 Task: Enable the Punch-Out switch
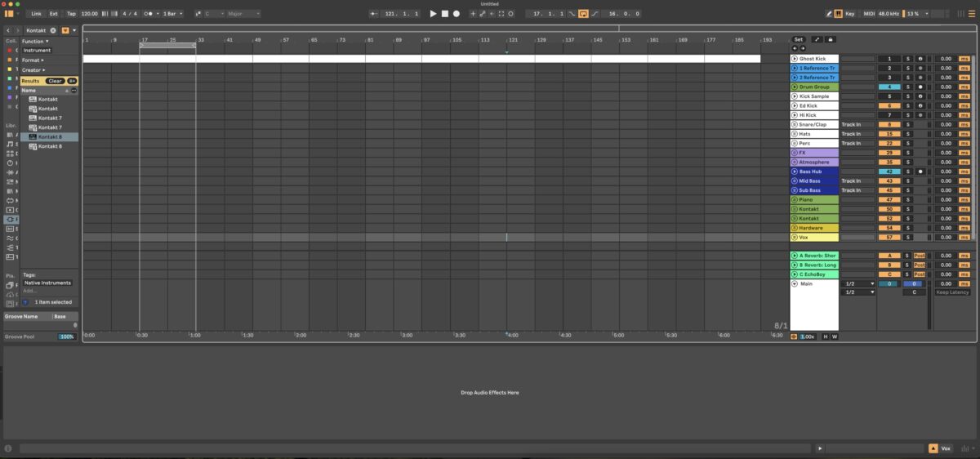tap(594, 14)
